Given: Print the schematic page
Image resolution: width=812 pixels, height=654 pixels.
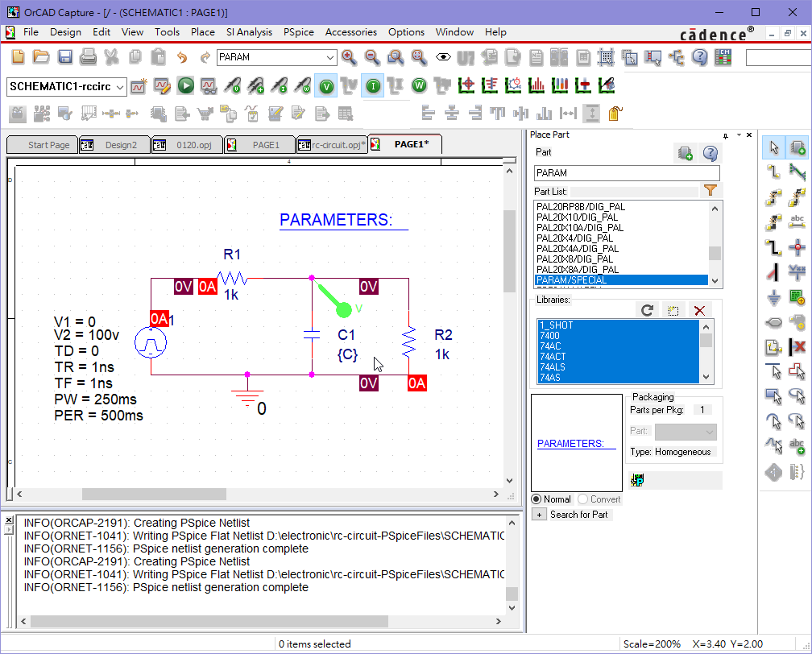Looking at the screenshot, I should (88, 56).
